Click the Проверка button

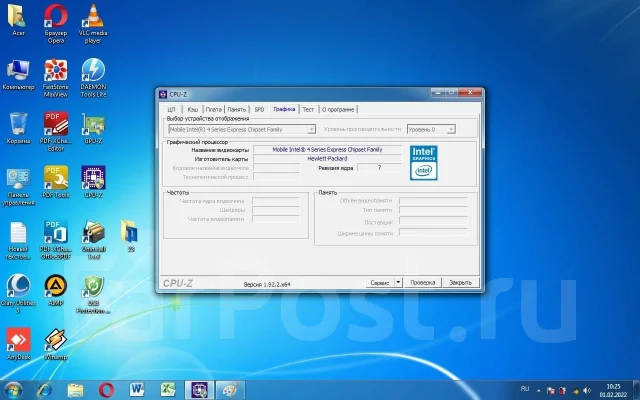(422, 282)
